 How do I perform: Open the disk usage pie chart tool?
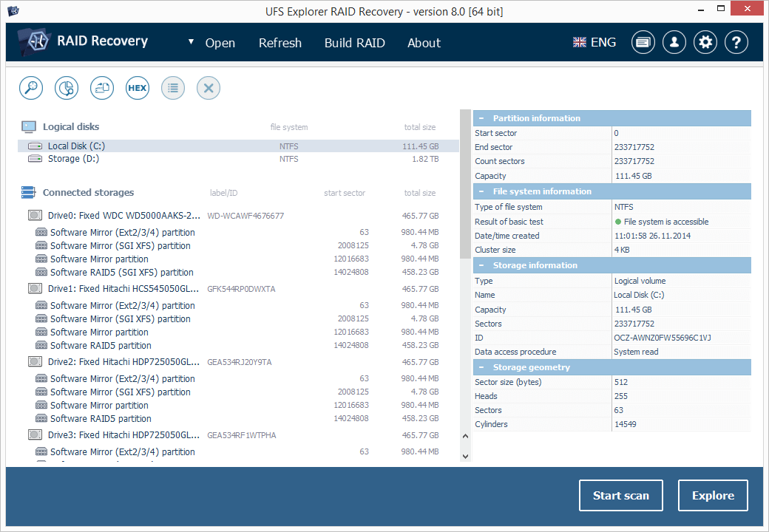tap(66, 87)
